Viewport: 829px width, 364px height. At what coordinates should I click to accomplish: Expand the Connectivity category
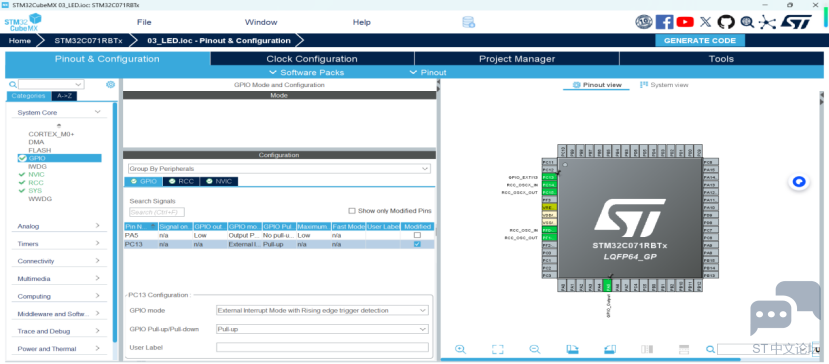click(97, 261)
